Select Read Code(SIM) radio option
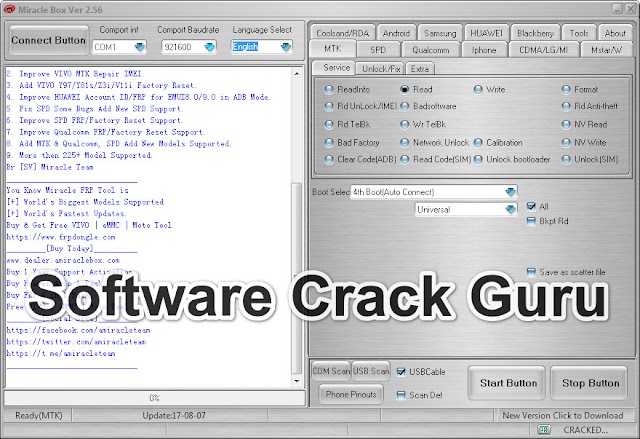This screenshot has width=640, height=439. (x=404, y=160)
